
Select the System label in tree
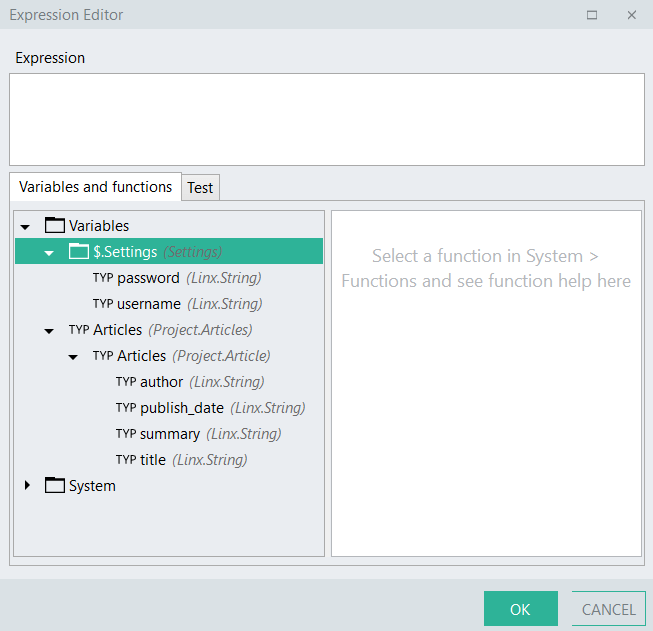click(x=92, y=486)
